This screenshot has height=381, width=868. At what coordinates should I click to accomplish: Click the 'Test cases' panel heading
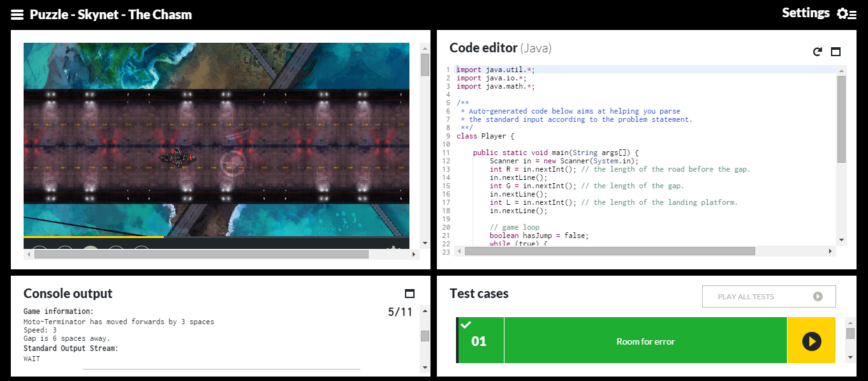click(479, 294)
